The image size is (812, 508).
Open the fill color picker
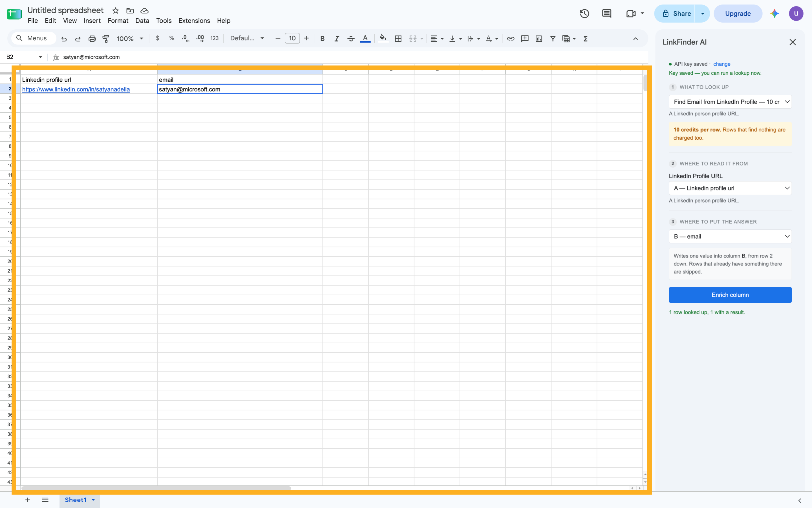[x=383, y=39]
